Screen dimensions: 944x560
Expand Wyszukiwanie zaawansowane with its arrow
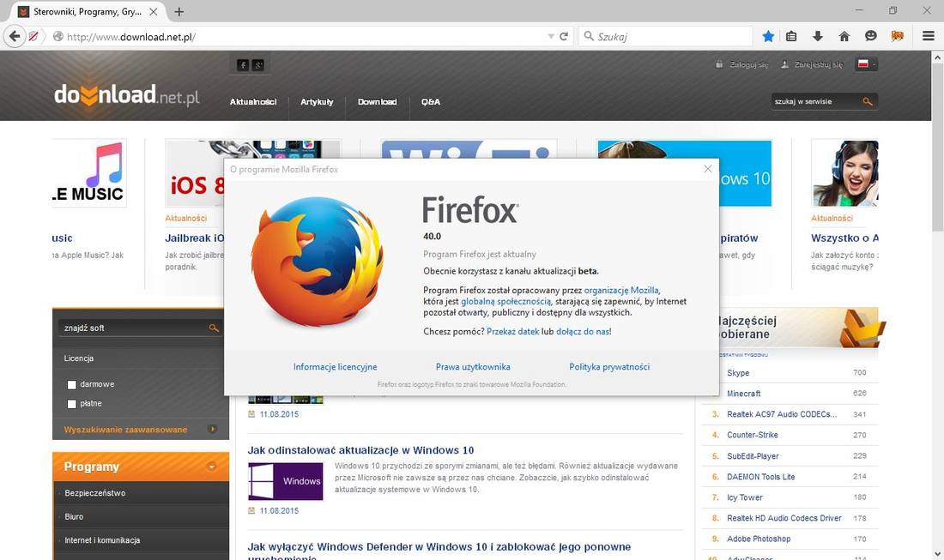pyautogui.click(x=213, y=429)
